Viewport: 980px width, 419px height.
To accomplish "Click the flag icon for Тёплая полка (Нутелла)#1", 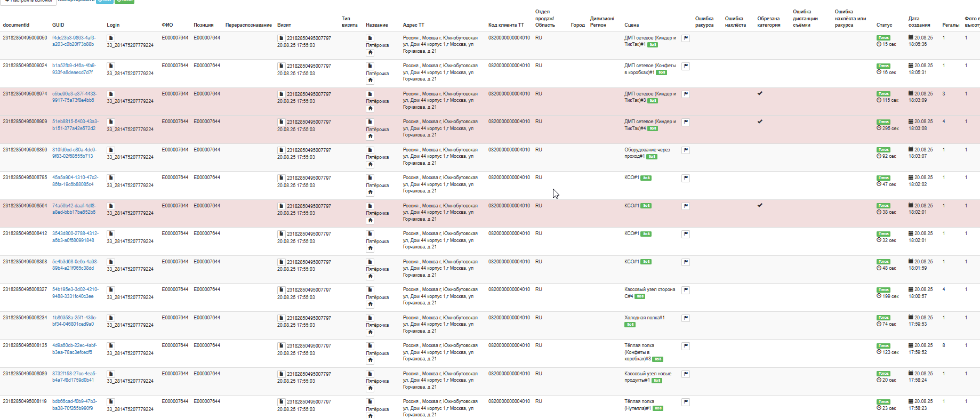I will (686, 402).
